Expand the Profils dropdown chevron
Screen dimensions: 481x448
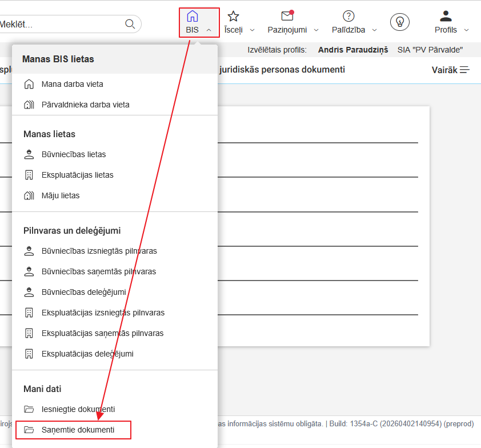[466, 30]
